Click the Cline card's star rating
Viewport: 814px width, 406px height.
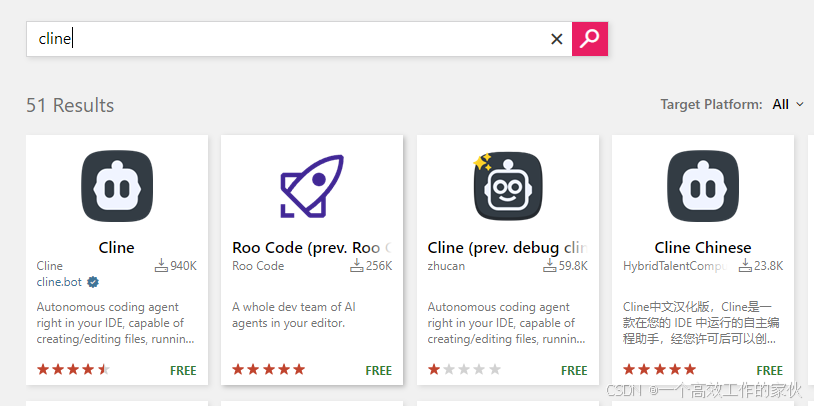pos(73,370)
